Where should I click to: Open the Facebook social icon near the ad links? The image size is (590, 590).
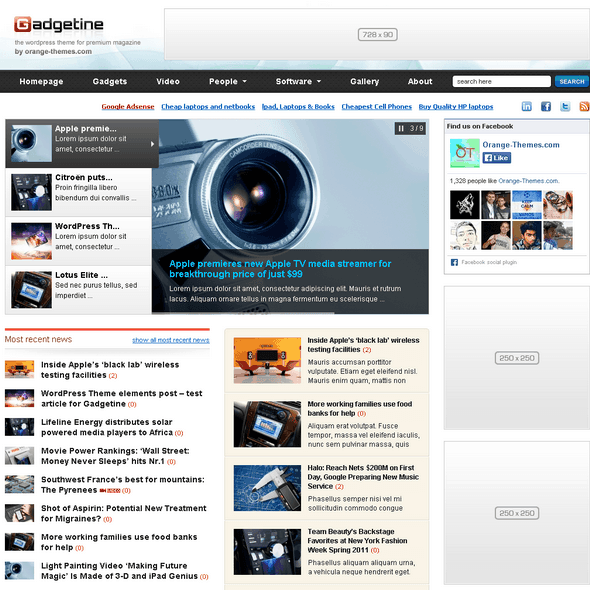click(546, 106)
